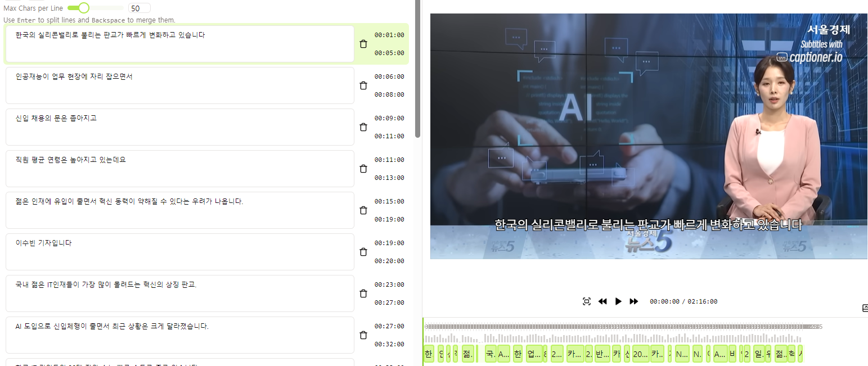Click start time 00:09:00
The width and height of the screenshot is (868, 366).
(x=389, y=118)
